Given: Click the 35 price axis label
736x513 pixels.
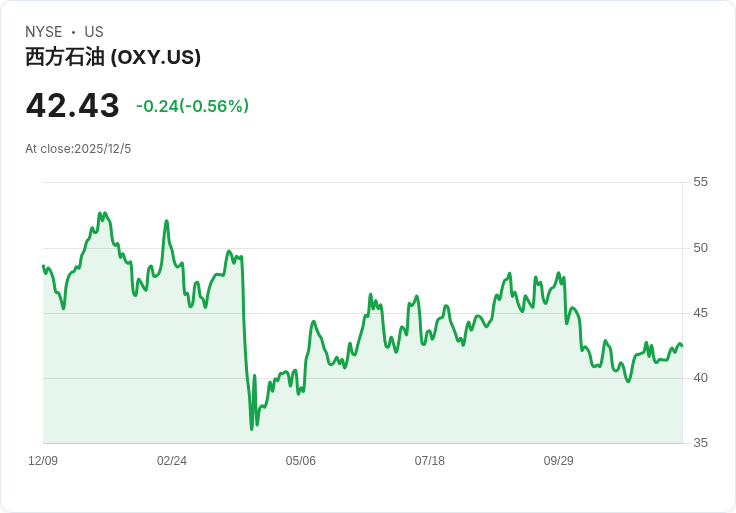Looking at the screenshot, I should click(700, 443).
